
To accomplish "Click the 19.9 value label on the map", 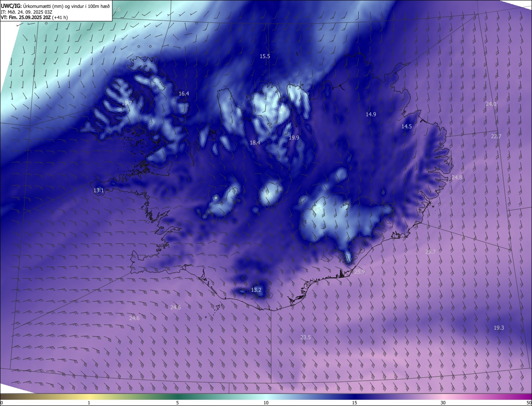I will click(294, 137).
